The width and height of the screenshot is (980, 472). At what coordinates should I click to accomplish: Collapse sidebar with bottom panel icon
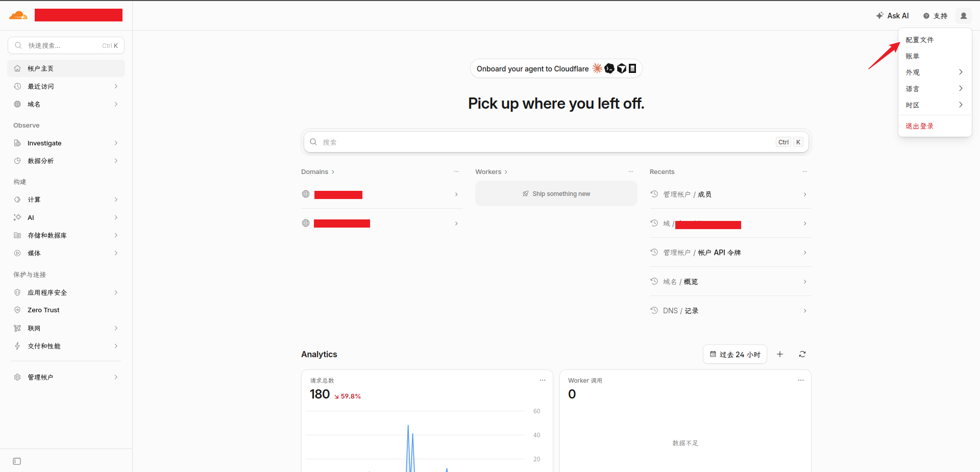click(x=17, y=461)
